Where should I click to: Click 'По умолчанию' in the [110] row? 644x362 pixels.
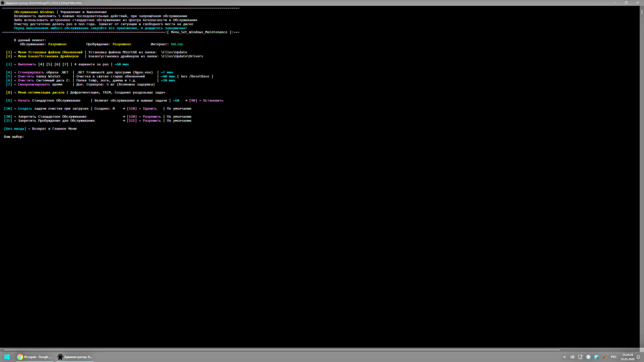coord(179,108)
